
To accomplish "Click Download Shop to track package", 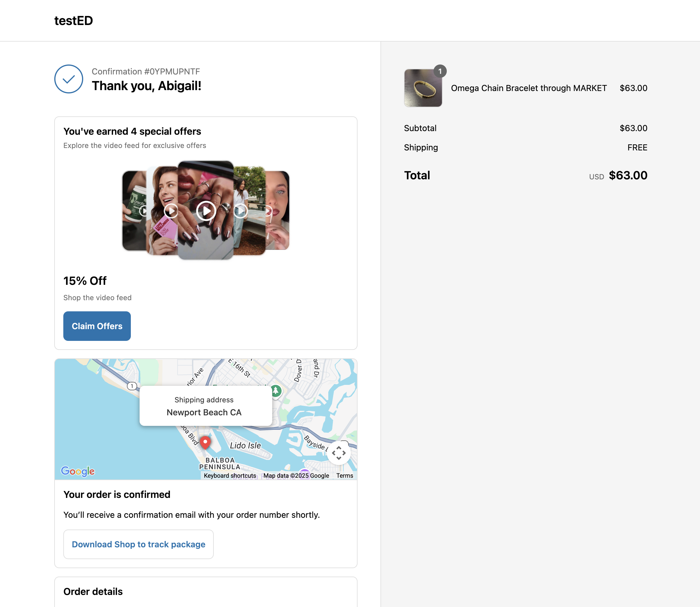I will (138, 544).
